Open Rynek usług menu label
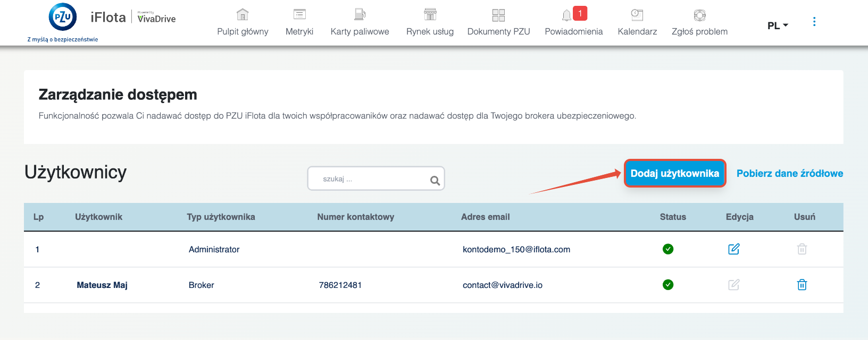Image resolution: width=868 pixels, height=340 pixels. pos(430,32)
